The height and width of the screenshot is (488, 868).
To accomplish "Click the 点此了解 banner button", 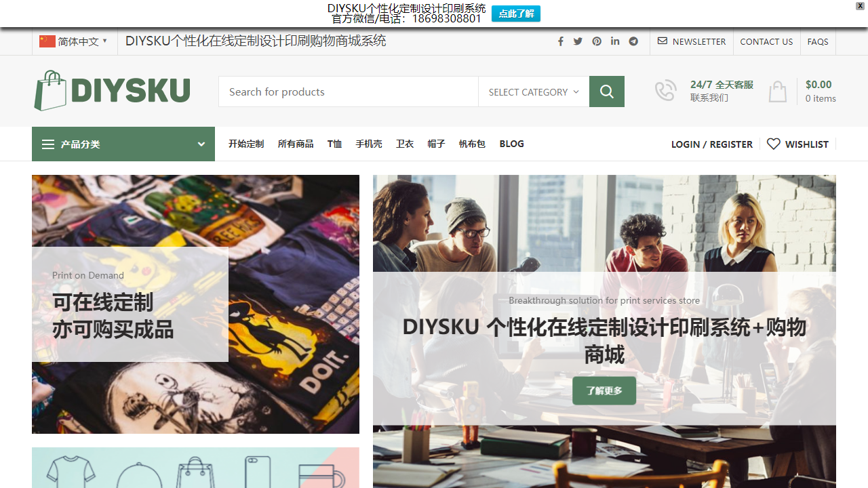I will [x=516, y=14].
